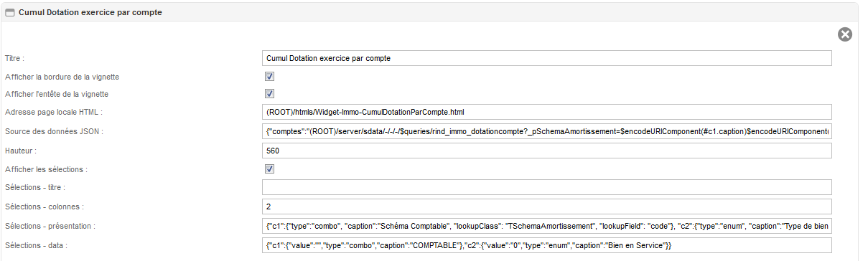Click the Titre : label
Image resolution: width=868 pixels, height=261 pixels.
pos(14,57)
